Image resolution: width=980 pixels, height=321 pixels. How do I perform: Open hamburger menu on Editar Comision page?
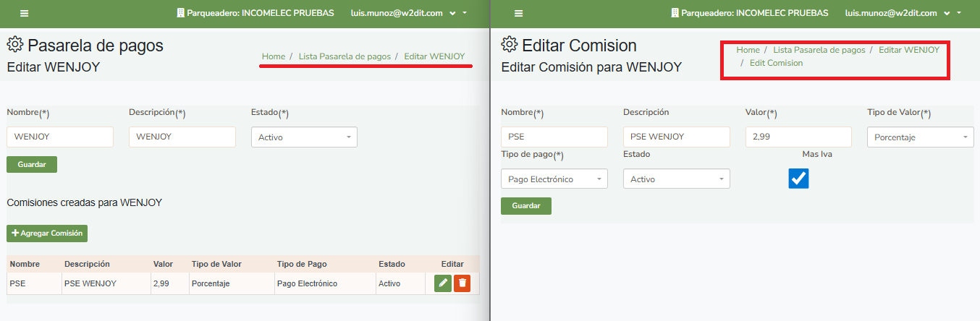(518, 14)
